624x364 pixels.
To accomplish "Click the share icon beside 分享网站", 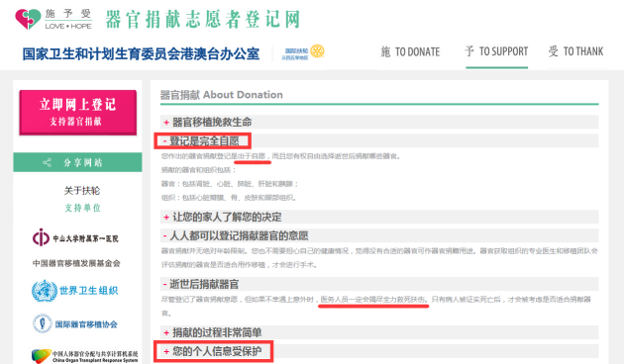I will pyautogui.click(x=47, y=162).
